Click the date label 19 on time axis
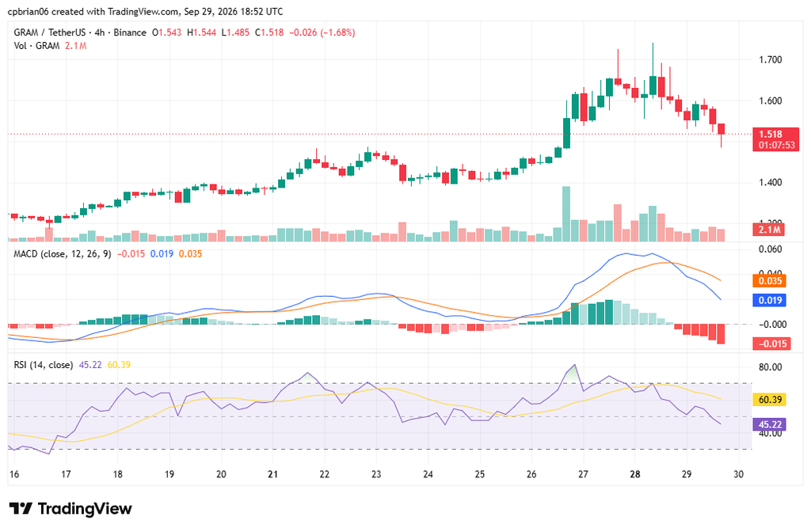Image resolution: width=811 pixels, height=532 pixels. [x=169, y=475]
